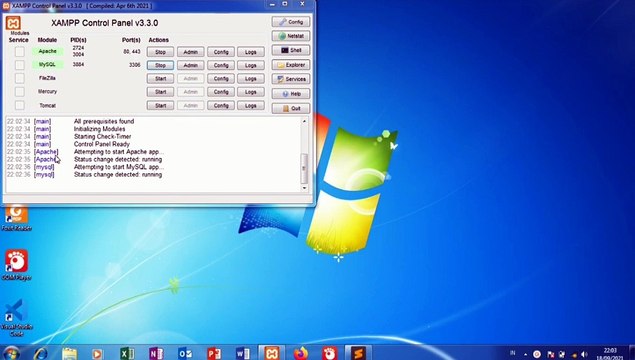This screenshot has width=635, height=360.
Task: Select log line 'Control Panel Ready'
Action: [102, 144]
